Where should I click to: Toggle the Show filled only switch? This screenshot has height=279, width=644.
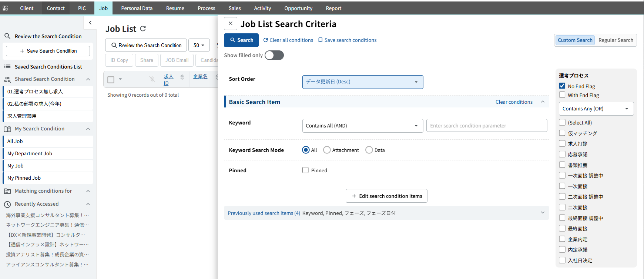pos(274,55)
